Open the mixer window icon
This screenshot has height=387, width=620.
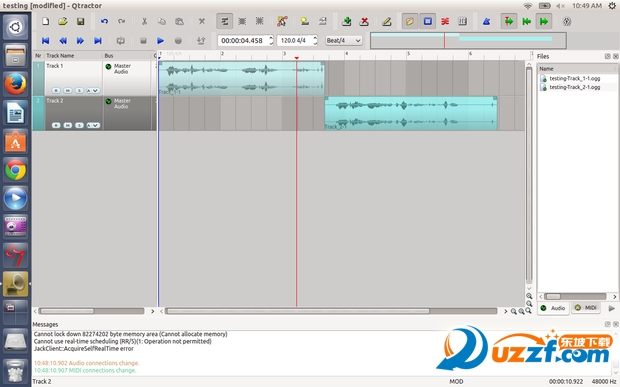click(x=462, y=21)
